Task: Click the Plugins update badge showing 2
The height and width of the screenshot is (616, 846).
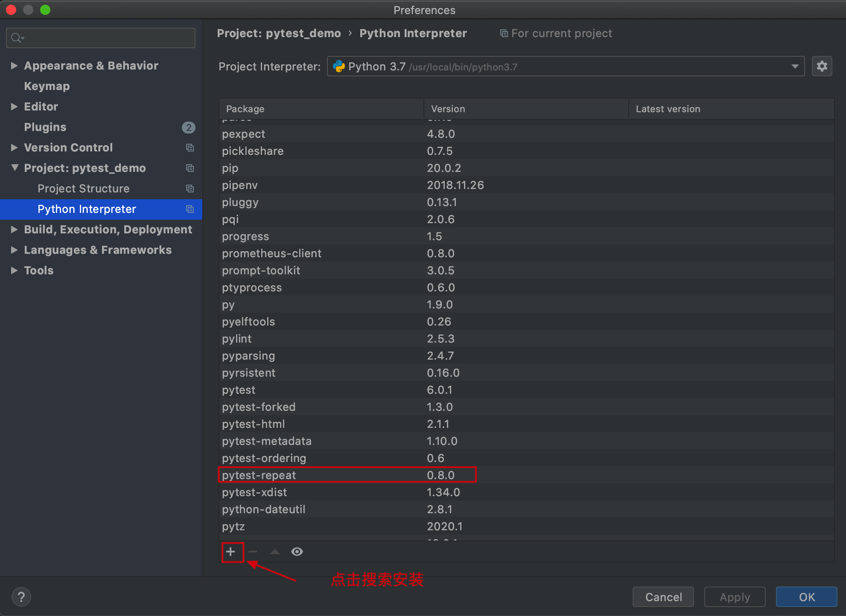Action: [x=188, y=127]
